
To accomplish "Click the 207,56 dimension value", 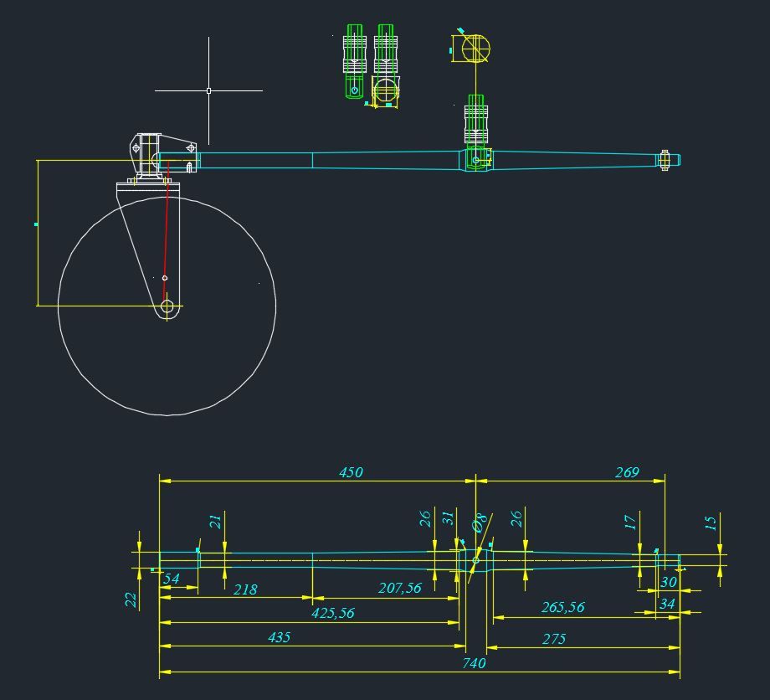I will click(x=400, y=589).
